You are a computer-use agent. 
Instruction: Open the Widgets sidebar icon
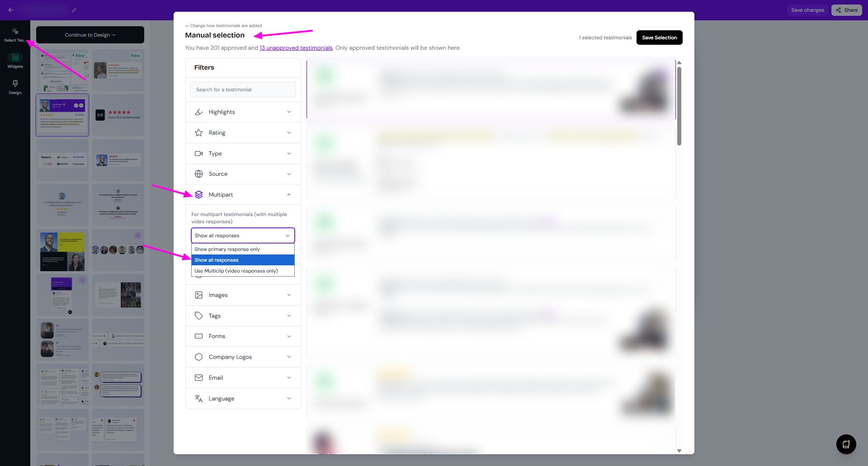[x=15, y=61]
